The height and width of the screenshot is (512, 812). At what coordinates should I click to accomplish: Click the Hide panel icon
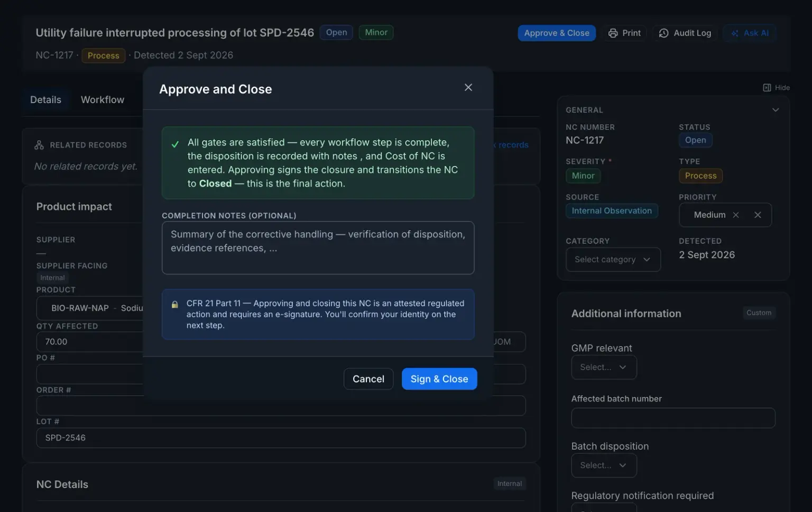(x=767, y=87)
